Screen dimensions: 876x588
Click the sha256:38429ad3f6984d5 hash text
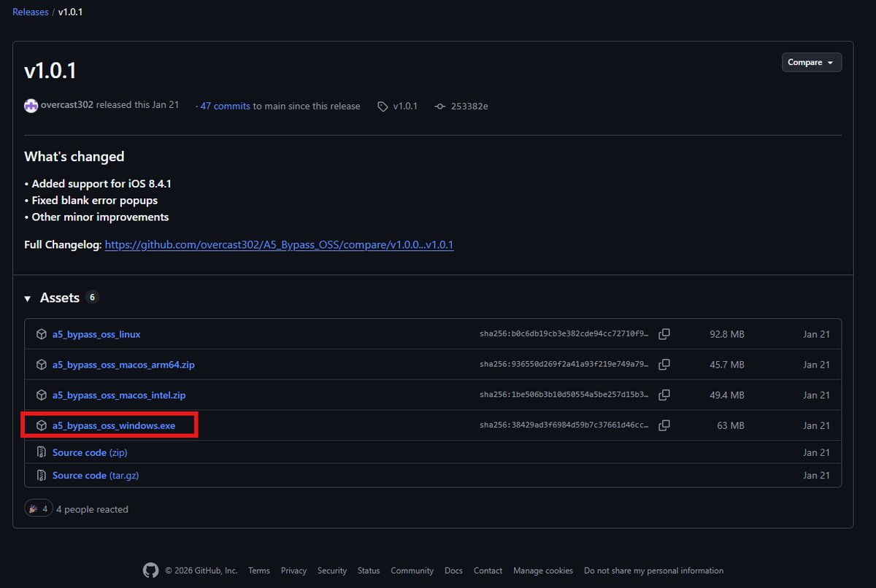tap(564, 425)
